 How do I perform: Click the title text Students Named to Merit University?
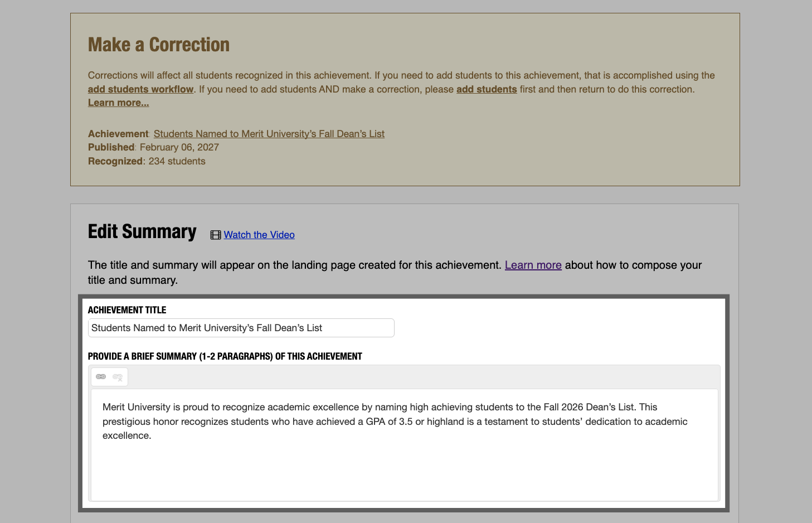[x=206, y=328]
